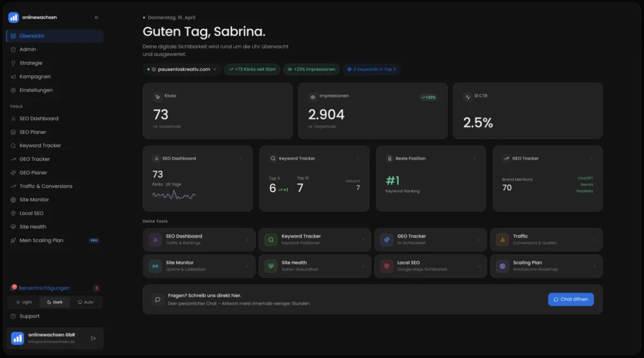Click the Scaling Plan purple icon

[x=502, y=266]
